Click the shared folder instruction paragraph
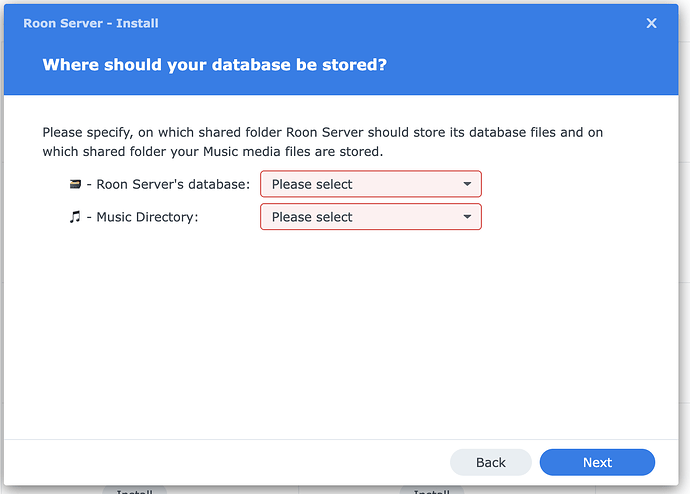 point(322,142)
